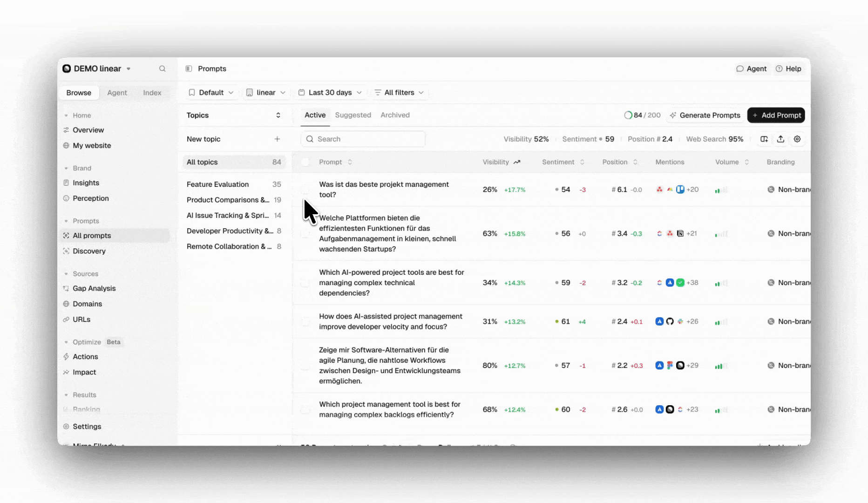Check the row 'How does AI-assisted project management'
868x503 pixels.
[305, 321]
